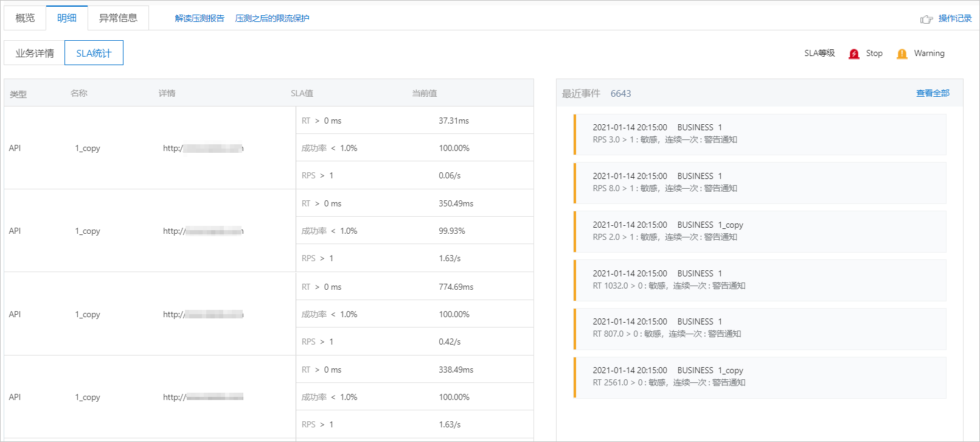The image size is (980, 442).
Task: Click the 338.49ms current value
Action: pos(456,370)
